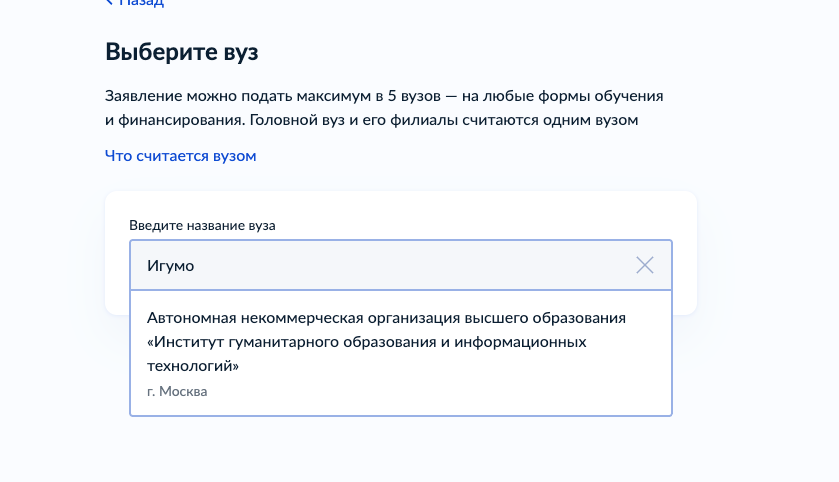The width and height of the screenshot is (839, 482).
Task: Go back via the 'Назад' link
Action: (134, 3)
